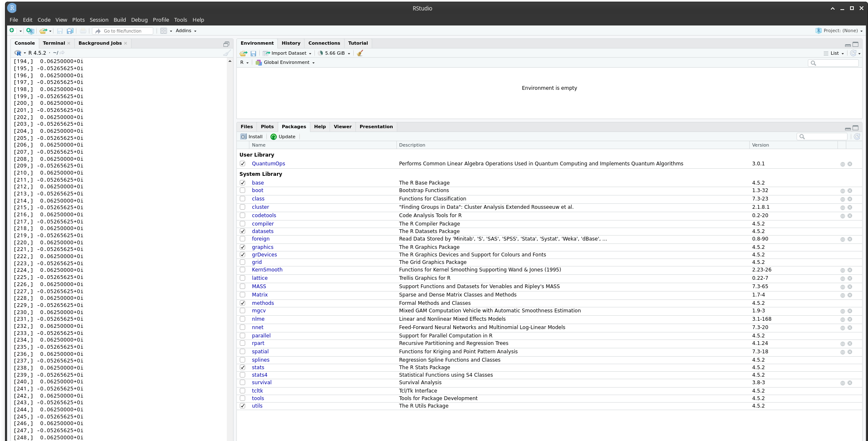The width and height of the screenshot is (868, 441).
Task: Sort packages by the Name column header
Action: (259, 145)
